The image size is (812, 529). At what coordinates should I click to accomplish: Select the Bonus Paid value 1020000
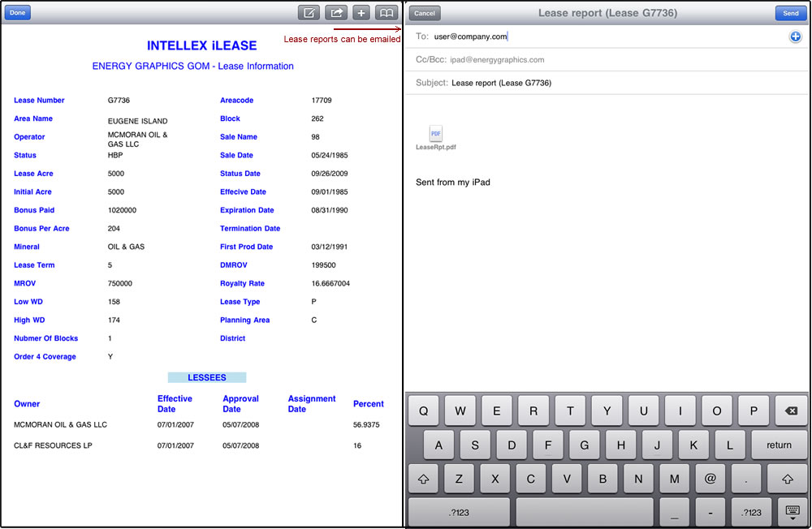pos(123,210)
